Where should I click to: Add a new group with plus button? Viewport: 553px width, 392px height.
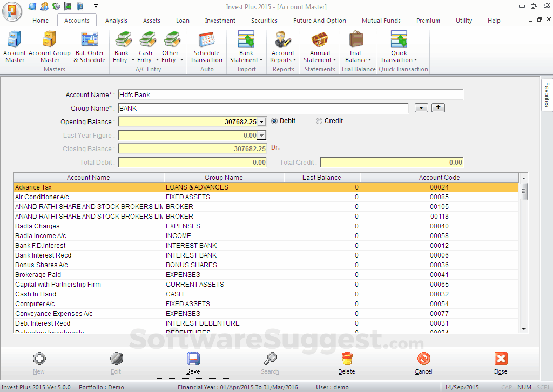pos(438,107)
